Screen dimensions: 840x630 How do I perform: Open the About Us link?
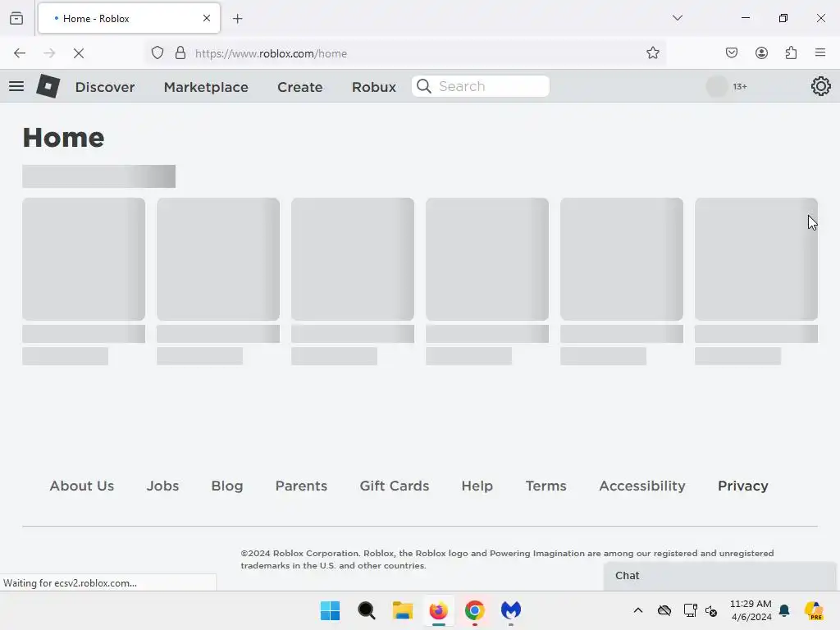click(82, 486)
